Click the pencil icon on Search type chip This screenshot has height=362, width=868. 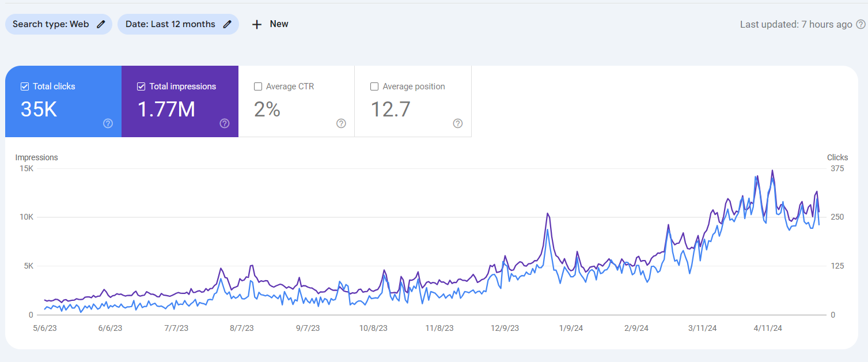[100, 24]
